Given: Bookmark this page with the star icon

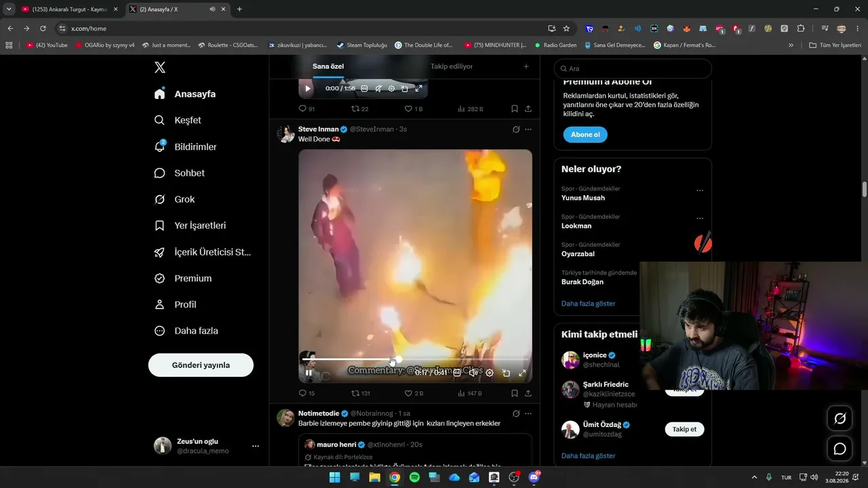Looking at the screenshot, I should point(566,28).
